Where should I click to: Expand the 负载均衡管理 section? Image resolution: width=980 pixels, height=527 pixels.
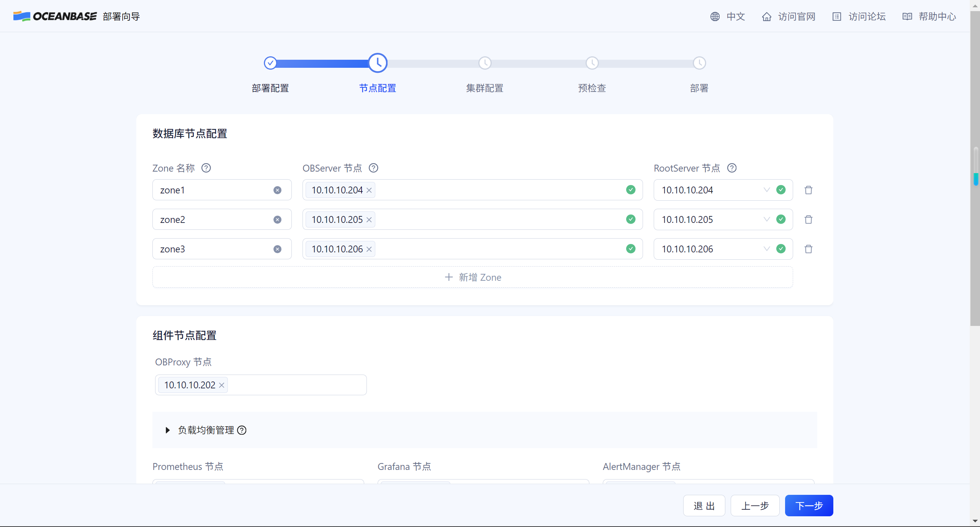(167, 430)
